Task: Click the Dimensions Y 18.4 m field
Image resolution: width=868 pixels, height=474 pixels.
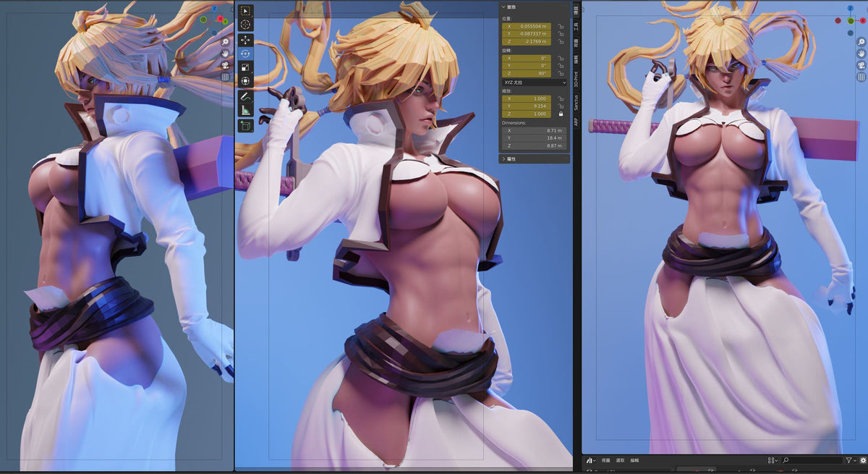Action: pyautogui.click(x=535, y=138)
